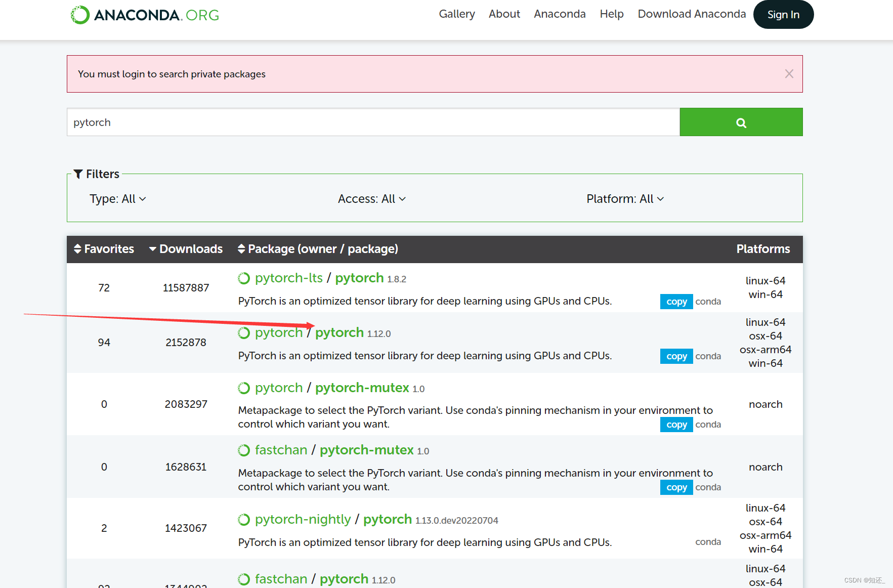
Task: Open pytorch 1.13.0.dev20220704 package link
Action: 388,520
